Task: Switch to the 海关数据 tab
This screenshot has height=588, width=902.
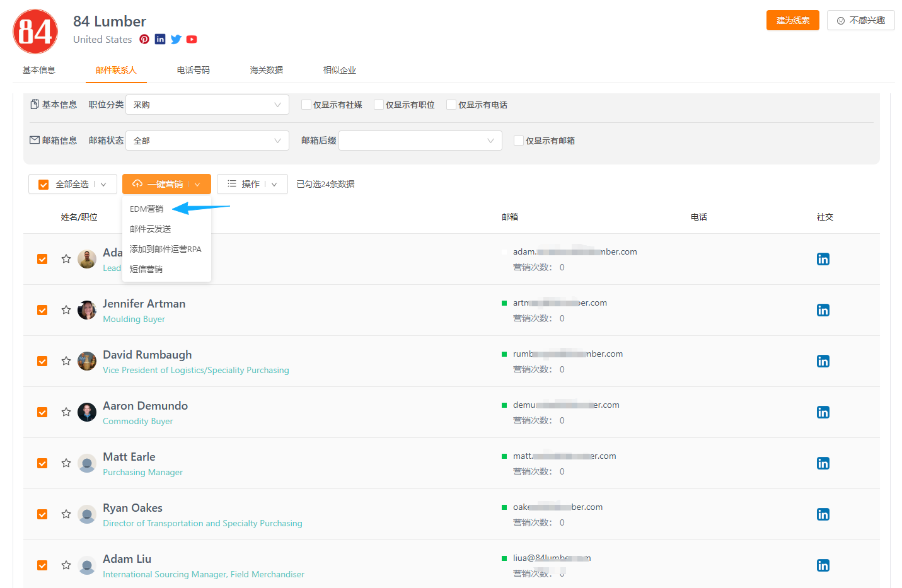Action: [267, 70]
